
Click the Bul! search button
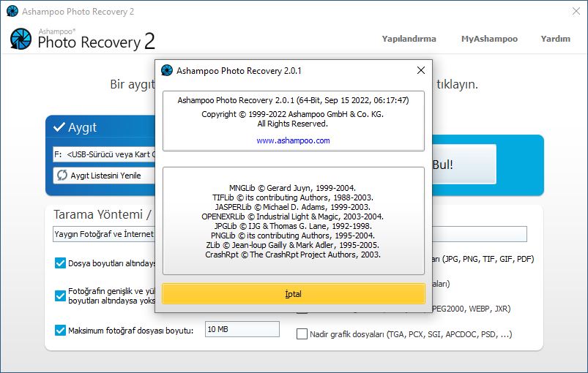pyautogui.click(x=464, y=165)
